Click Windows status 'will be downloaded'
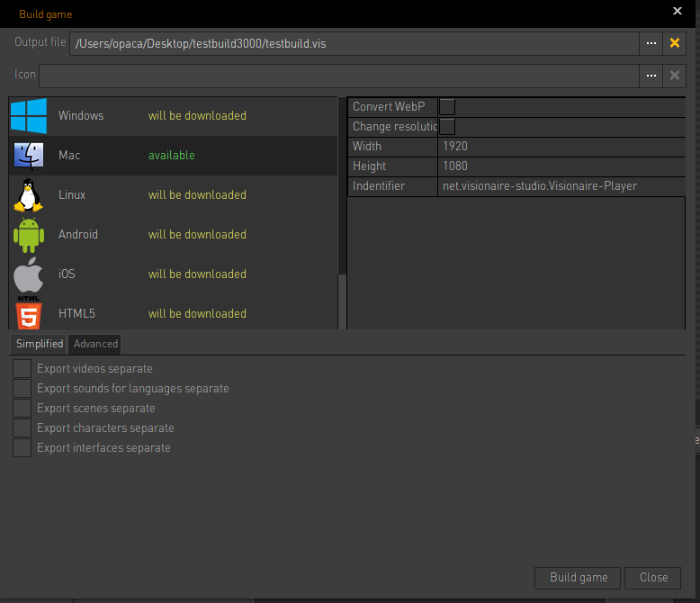This screenshot has height=603, width=700. coord(197,116)
